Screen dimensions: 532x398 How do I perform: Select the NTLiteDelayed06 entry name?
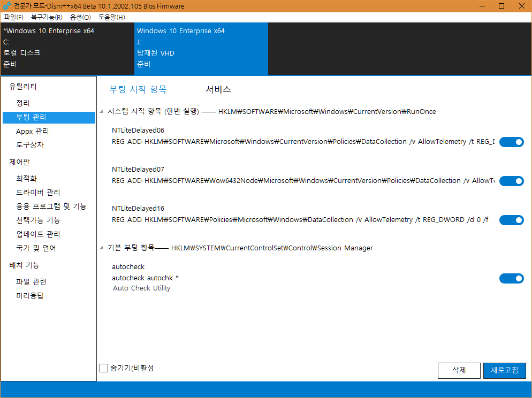click(x=138, y=131)
